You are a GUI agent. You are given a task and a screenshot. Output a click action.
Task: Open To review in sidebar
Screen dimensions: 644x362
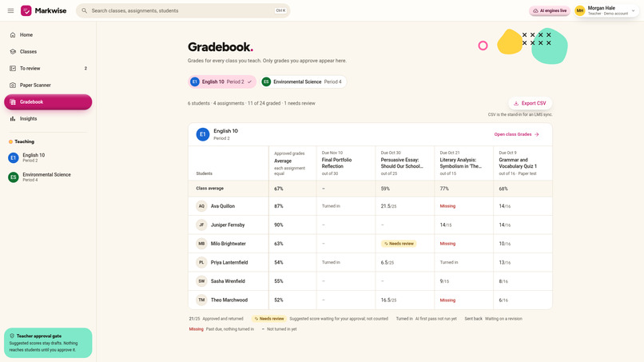(x=48, y=68)
